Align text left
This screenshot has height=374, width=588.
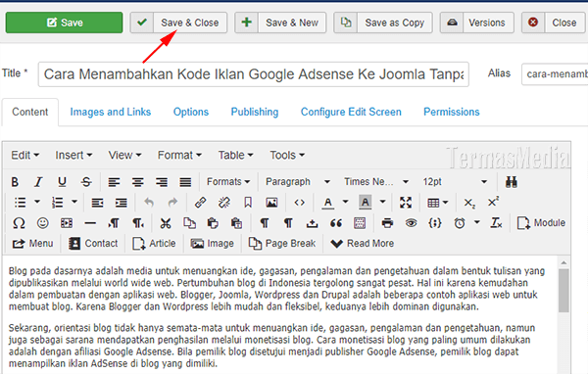(x=114, y=182)
